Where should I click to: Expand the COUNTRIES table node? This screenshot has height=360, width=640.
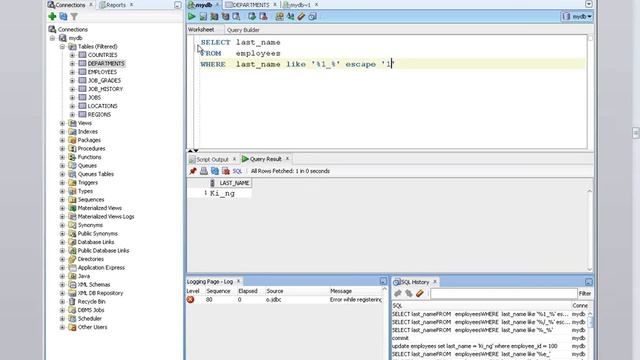pyautogui.click(x=72, y=55)
